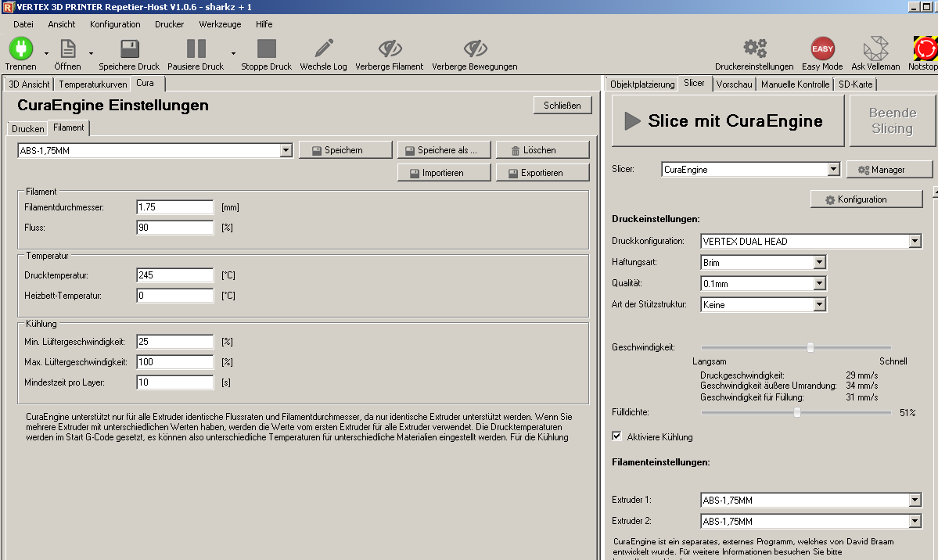Open dropdown arrow next to Trennen

click(x=46, y=53)
